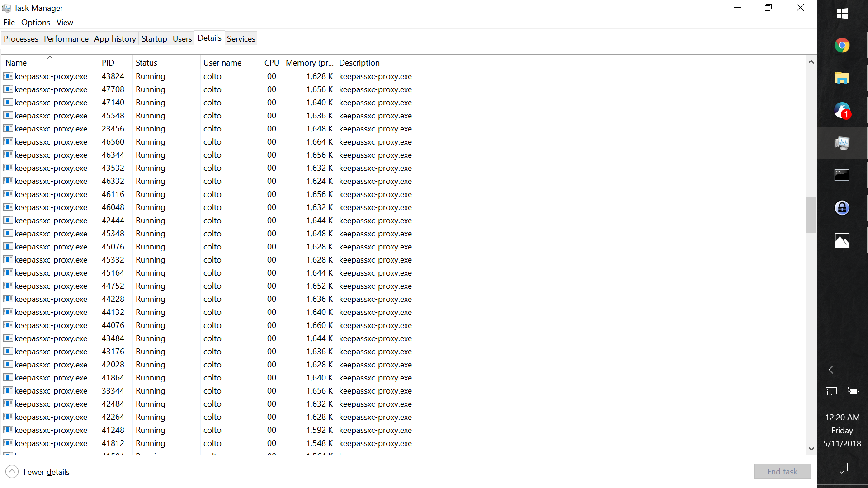Sort processes by the Memory column header
Screen dimensions: 868x488
pyautogui.click(x=309, y=62)
